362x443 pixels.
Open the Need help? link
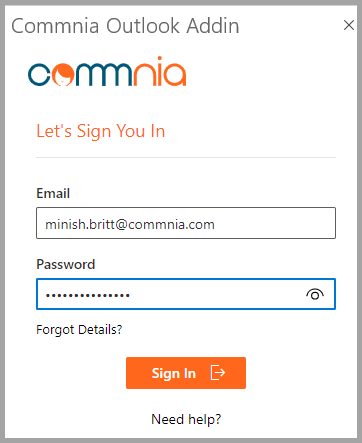tap(186, 419)
